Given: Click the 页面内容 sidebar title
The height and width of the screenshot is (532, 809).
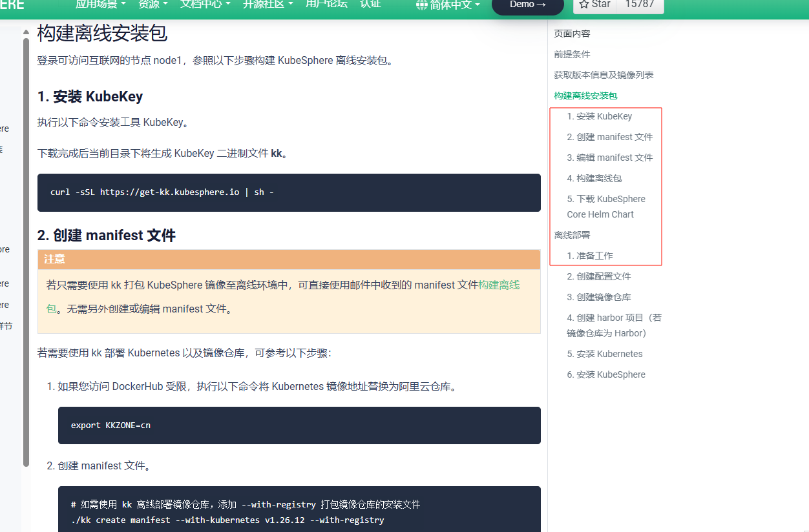Looking at the screenshot, I should (572, 34).
